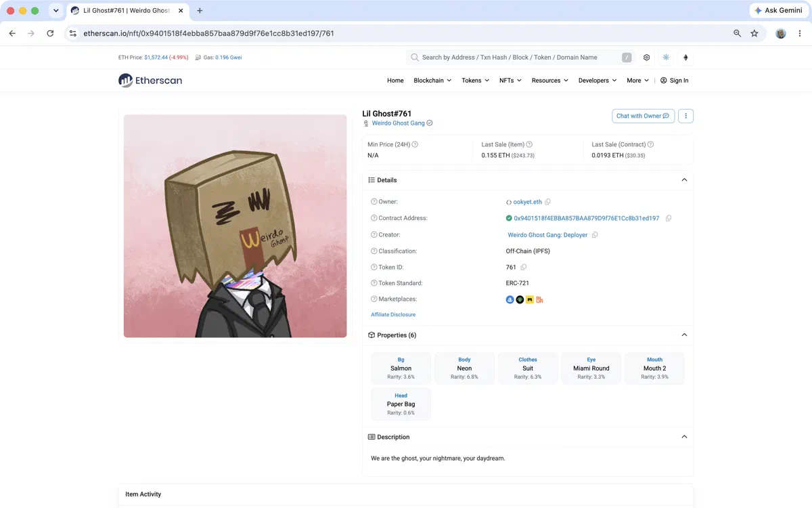The width and height of the screenshot is (812, 508).
Task: Open a new browser tab
Action: [200, 11]
